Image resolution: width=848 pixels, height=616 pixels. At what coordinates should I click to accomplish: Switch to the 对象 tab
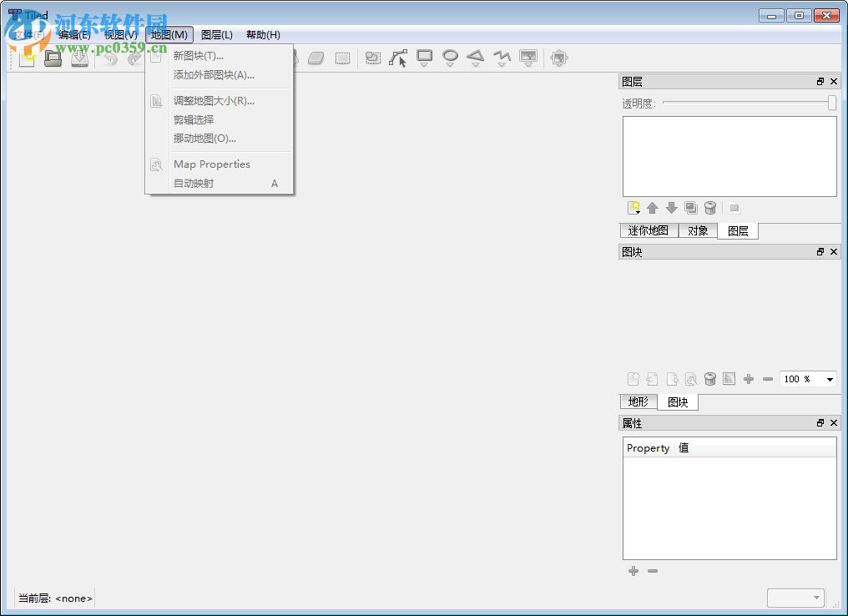click(x=698, y=231)
